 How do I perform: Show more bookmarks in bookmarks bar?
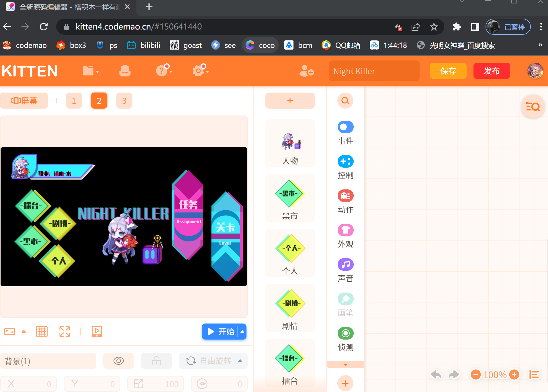pyautogui.click(x=540, y=45)
